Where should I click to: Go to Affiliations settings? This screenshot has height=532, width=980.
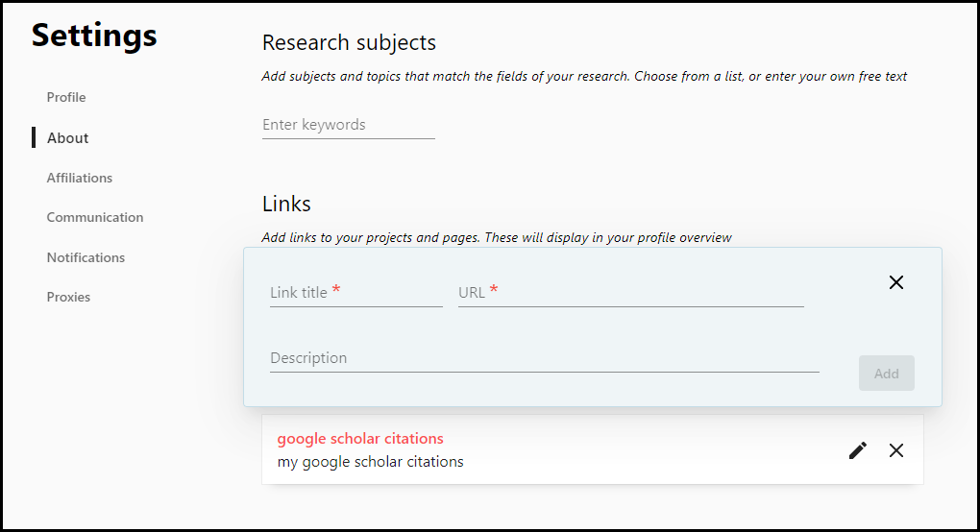coord(79,178)
